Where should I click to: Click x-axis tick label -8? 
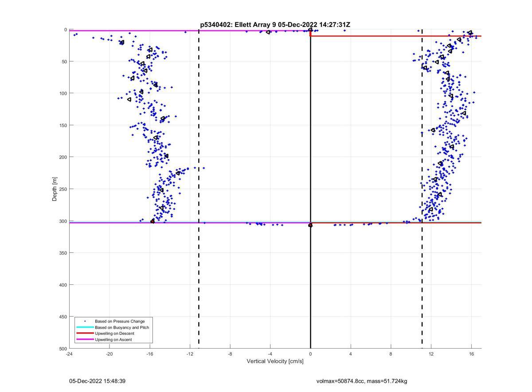click(x=230, y=354)
